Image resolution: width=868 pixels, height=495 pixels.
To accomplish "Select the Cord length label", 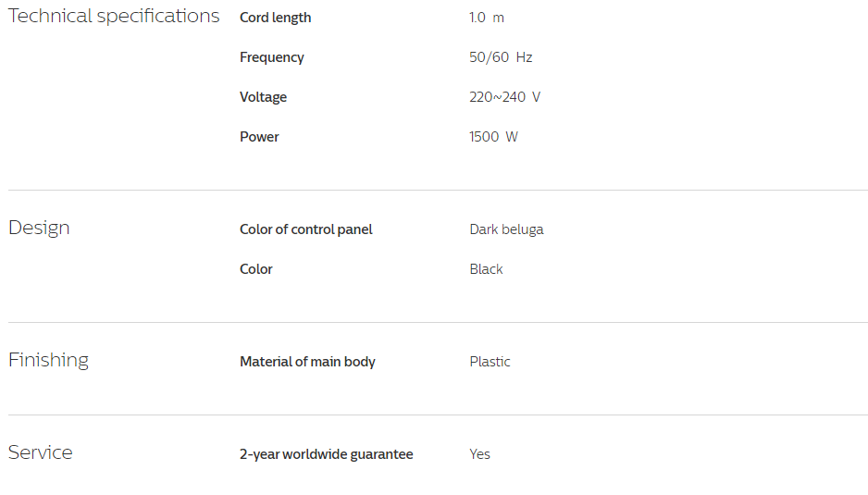I will pos(275,18).
